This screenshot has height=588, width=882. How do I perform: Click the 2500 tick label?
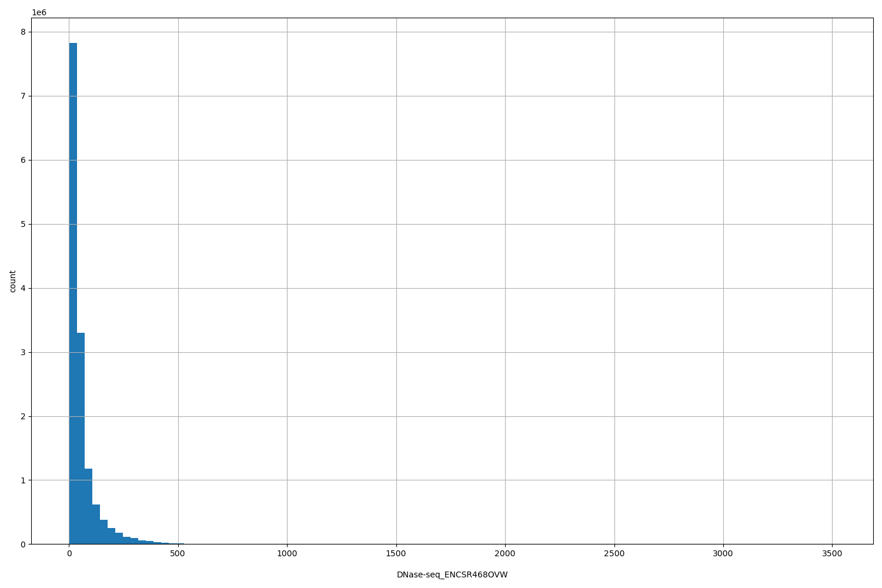[x=615, y=553]
